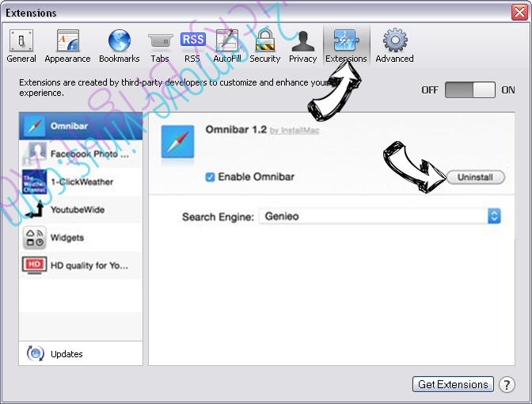Select HD quality for YouTube extension
Image resolution: width=532 pixels, height=404 pixels.
(x=81, y=265)
